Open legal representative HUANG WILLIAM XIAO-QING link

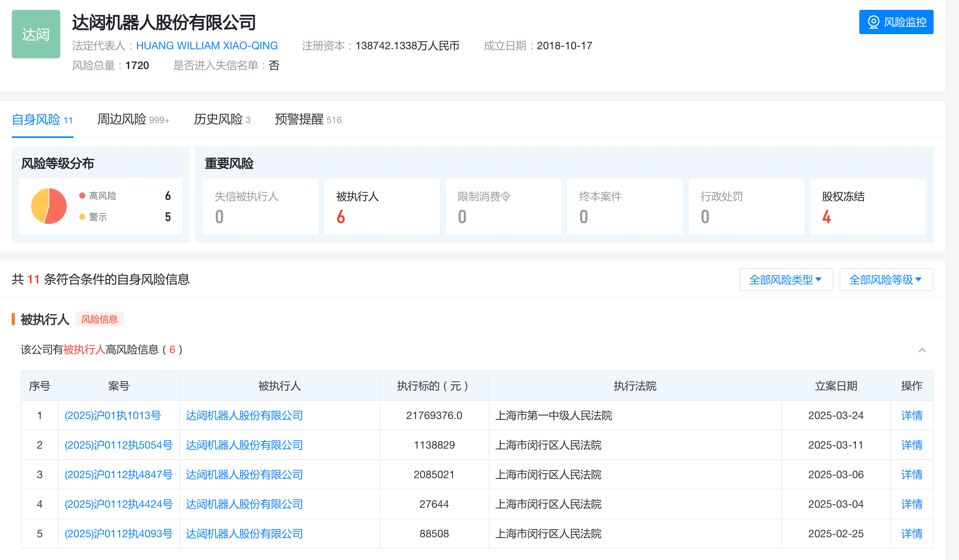207,45
